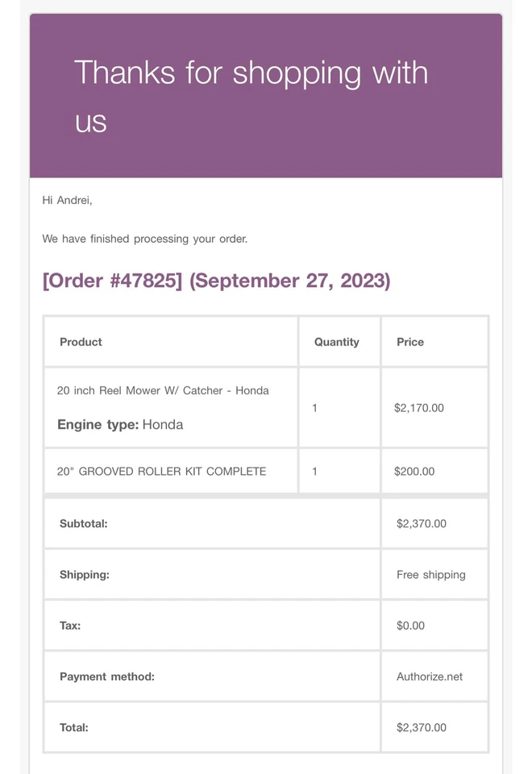Viewport: 532px width, 774px height.
Task: Click the Shipping label
Action: (85, 575)
